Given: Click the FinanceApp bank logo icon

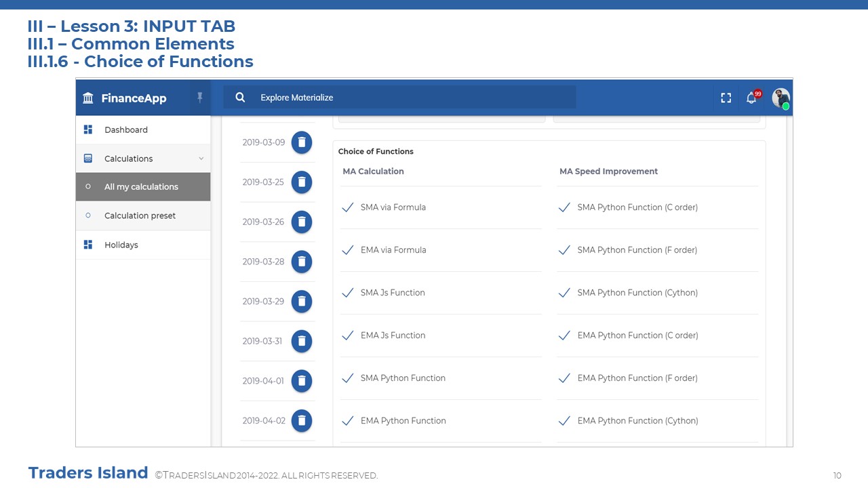Looking at the screenshot, I should pyautogui.click(x=88, y=98).
